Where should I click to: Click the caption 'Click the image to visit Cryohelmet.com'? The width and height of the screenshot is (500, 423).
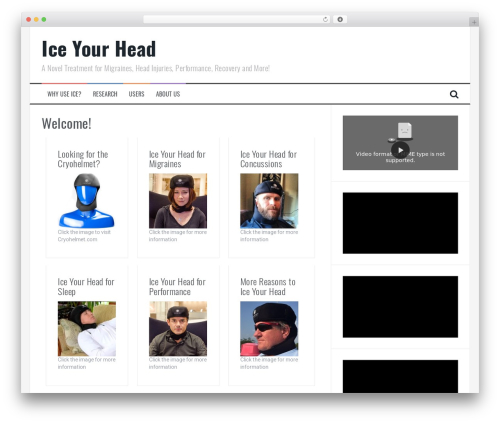point(84,236)
